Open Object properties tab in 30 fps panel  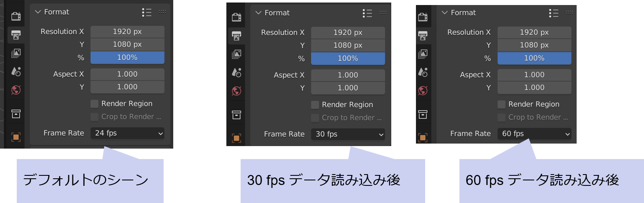[236, 138]
